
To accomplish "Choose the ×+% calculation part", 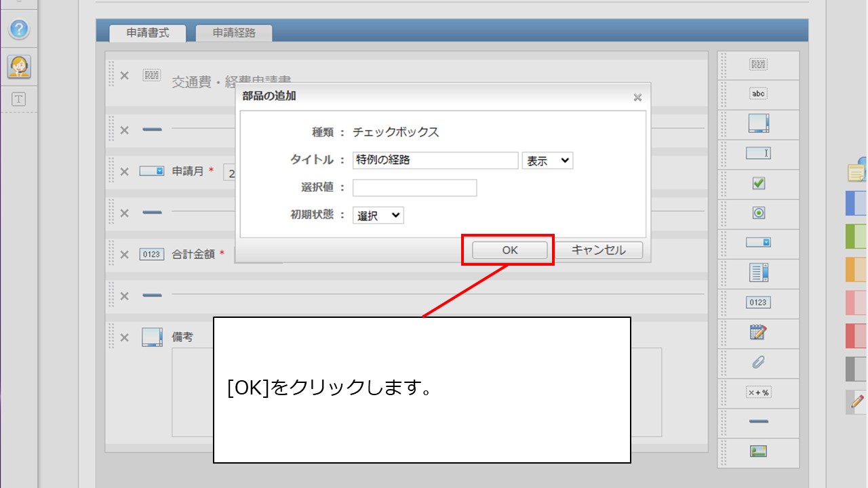I will [x=758, y=392].
